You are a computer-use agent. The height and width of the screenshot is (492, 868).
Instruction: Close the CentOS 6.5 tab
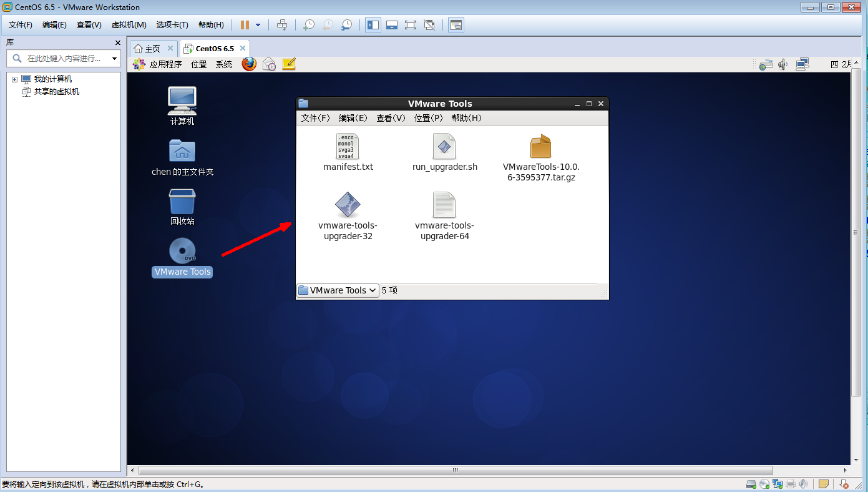click(243, 48)
